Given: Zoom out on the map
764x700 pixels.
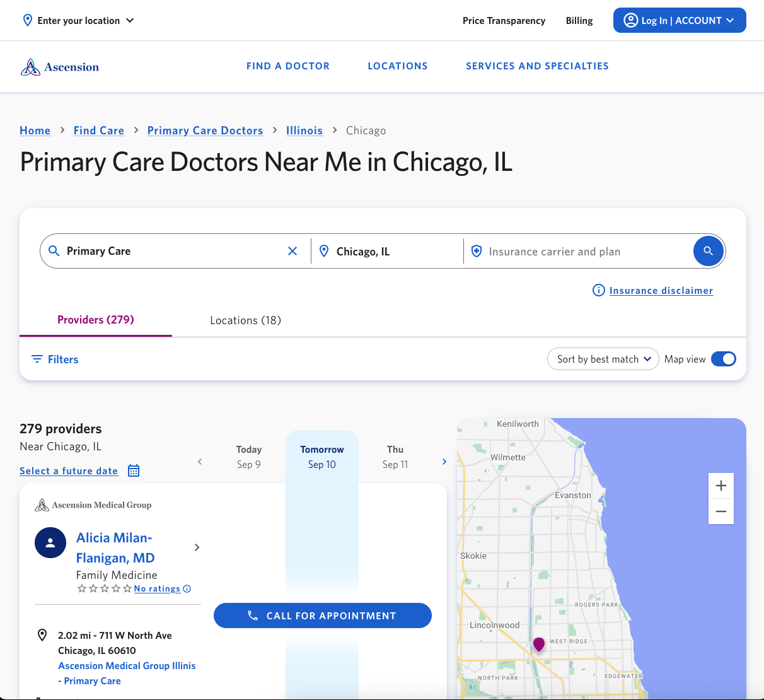Looking at the screenshot, I should point(721,511).
